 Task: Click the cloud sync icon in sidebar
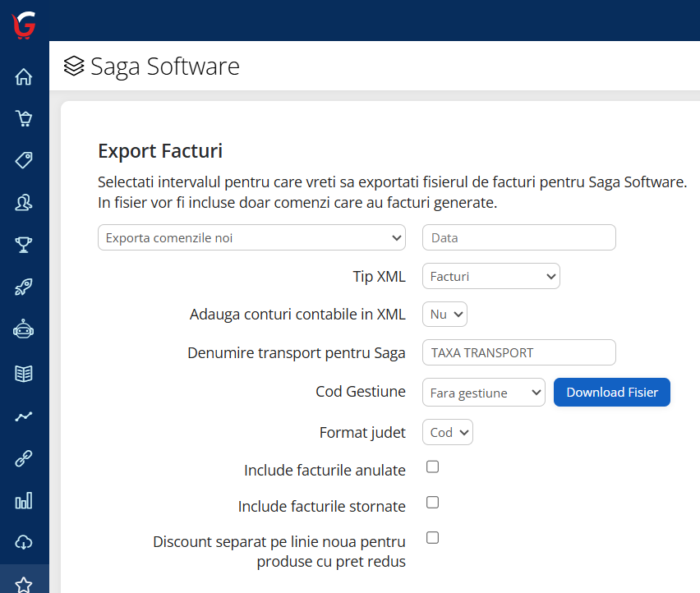(24, 542)
